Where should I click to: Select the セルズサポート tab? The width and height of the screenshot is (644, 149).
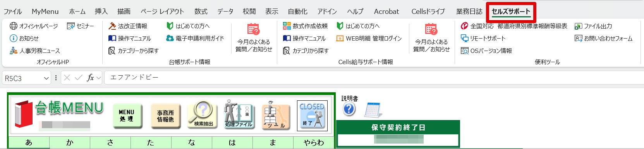tap(511, 12)
